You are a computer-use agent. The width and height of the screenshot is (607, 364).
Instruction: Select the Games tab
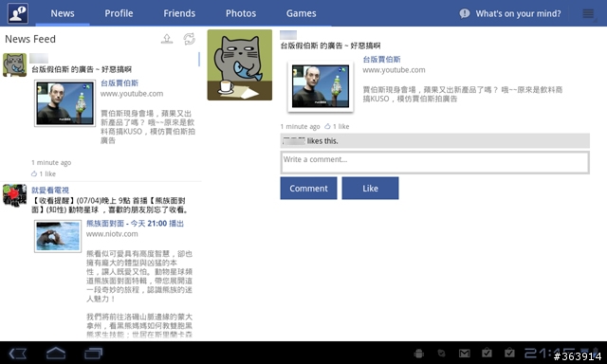[302, 13]
